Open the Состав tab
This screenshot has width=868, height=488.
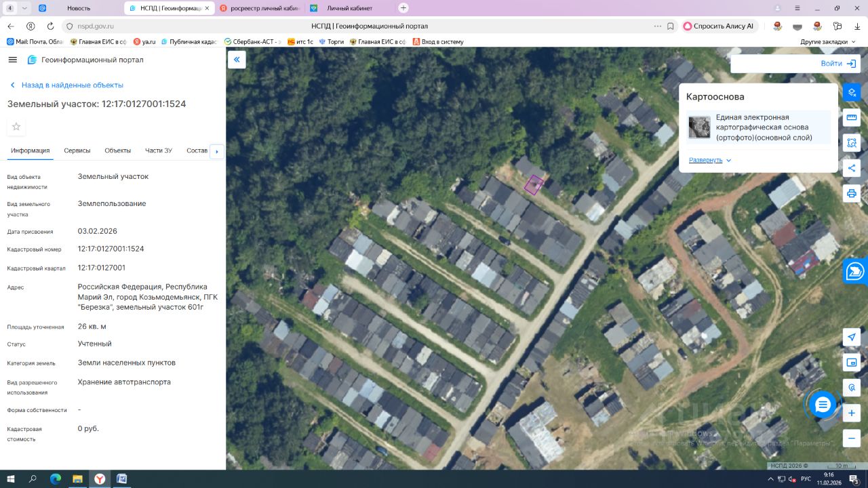(x=197, y=150)
